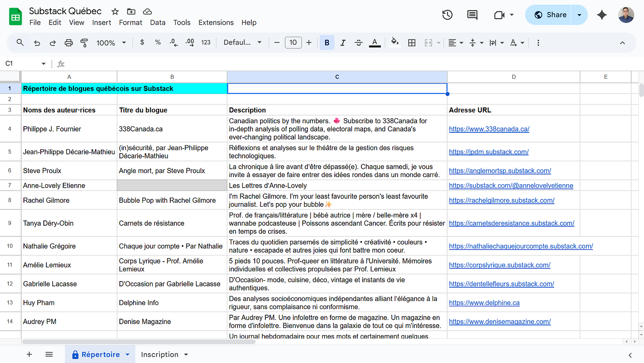Click the formula bar
This screenshot has height=363, width=644.
(x=354, y=64)
